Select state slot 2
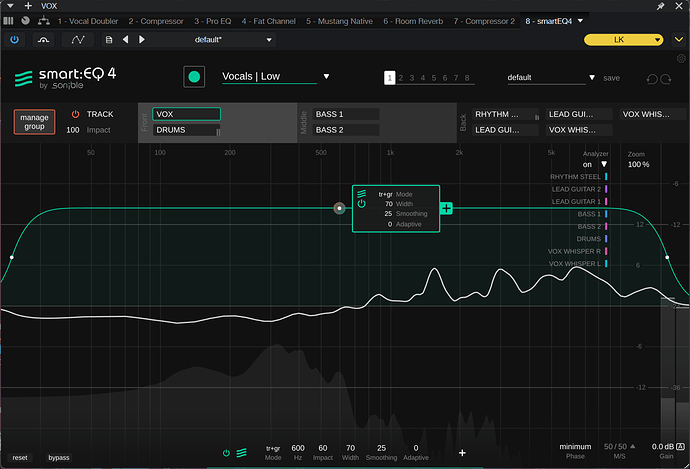This screenshot has width=690, height=469. click(401, 78)
